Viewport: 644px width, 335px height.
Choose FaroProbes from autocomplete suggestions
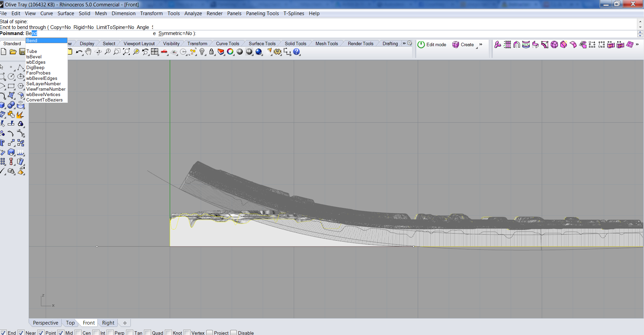38,73
